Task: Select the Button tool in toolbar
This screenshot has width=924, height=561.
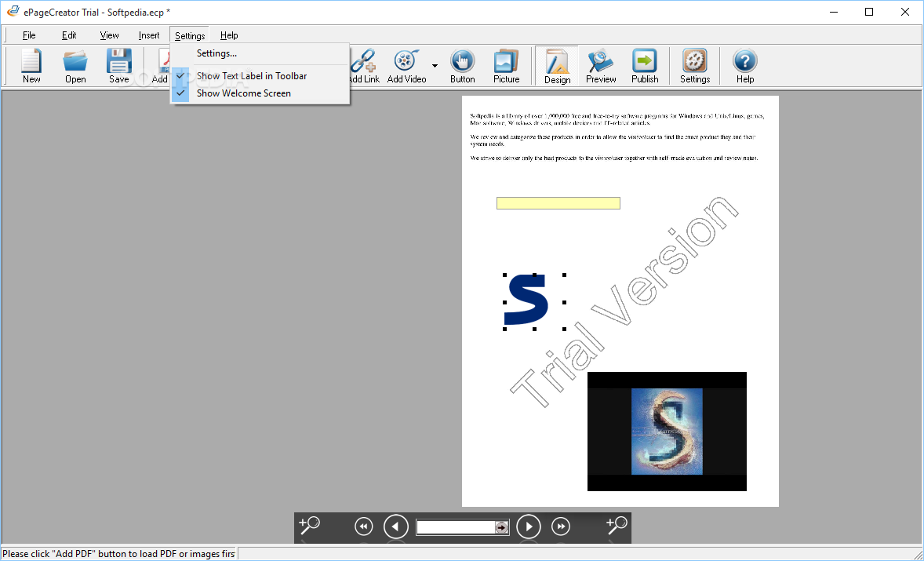Action: click(463, 66)
